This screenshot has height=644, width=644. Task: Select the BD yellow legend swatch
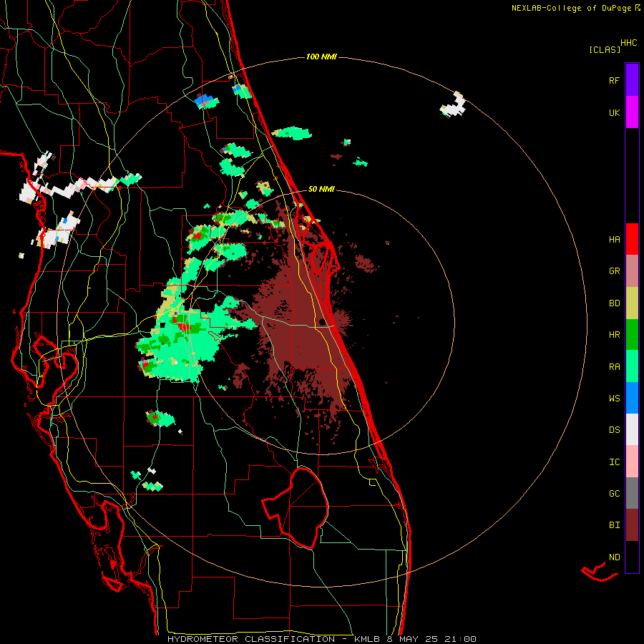632,303
